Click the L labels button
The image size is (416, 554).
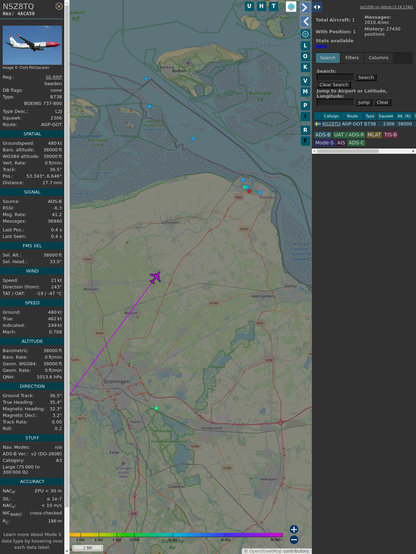[305, 46]
